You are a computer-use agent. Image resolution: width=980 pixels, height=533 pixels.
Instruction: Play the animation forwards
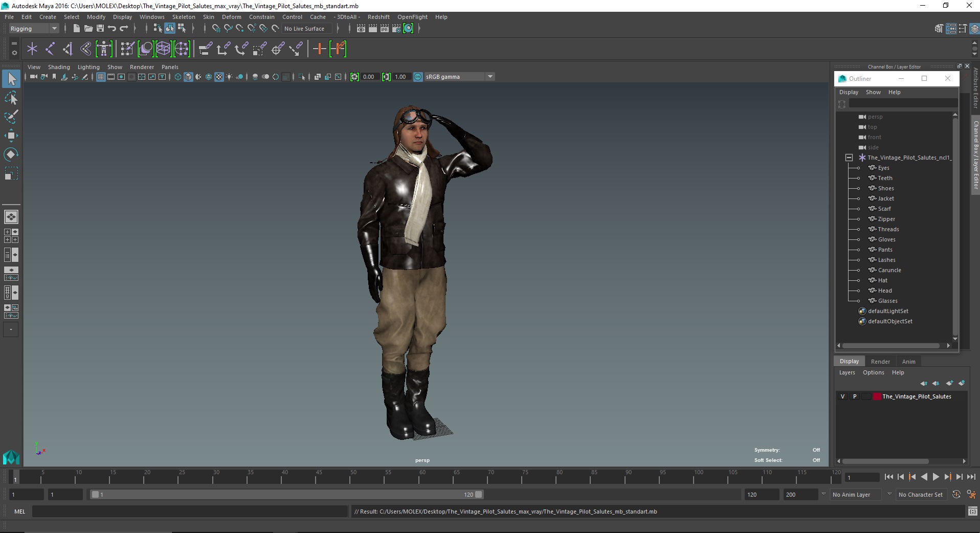(936, 477)
